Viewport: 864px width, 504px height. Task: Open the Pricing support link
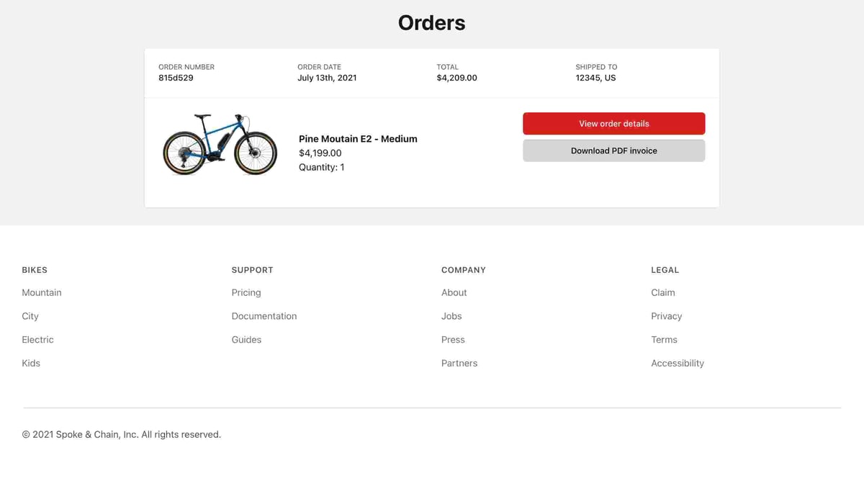pyautogui.click(x=246, y=292)
